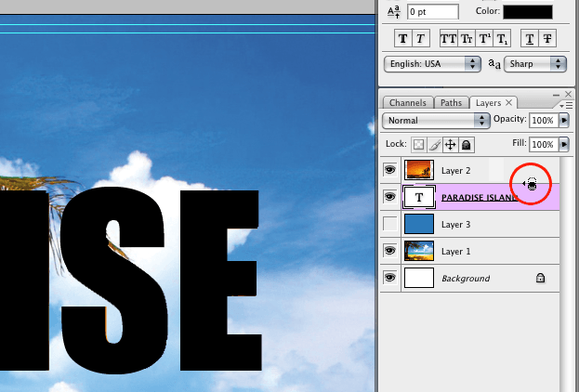This screenshot has width=579, height=392.
Task: Apply Superscript text style
Action: click(x=483, y=38)
